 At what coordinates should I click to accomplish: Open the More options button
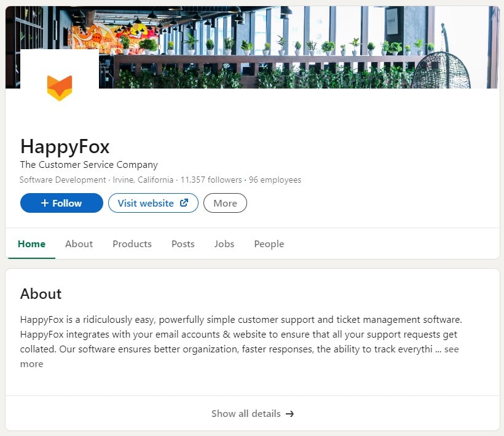point(225,203)
